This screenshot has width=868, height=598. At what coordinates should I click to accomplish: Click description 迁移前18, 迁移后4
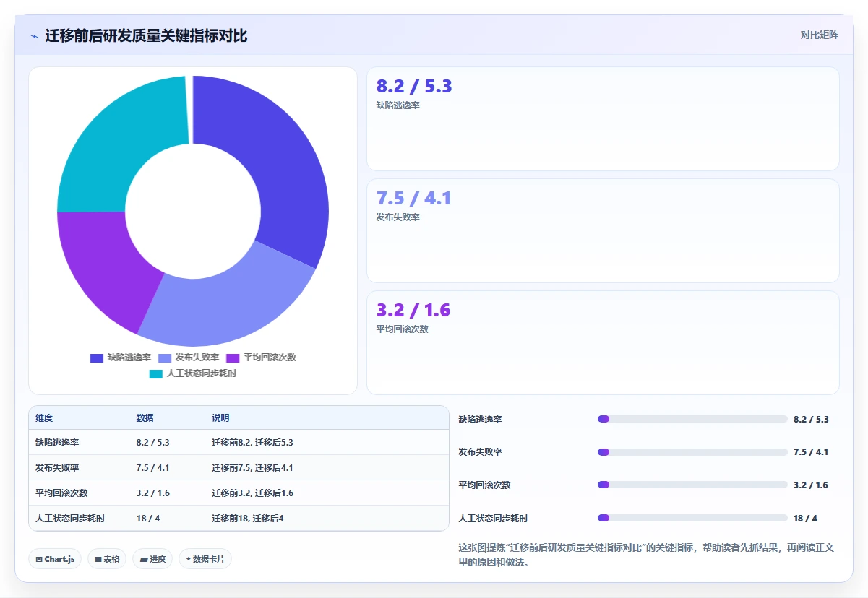248,519
